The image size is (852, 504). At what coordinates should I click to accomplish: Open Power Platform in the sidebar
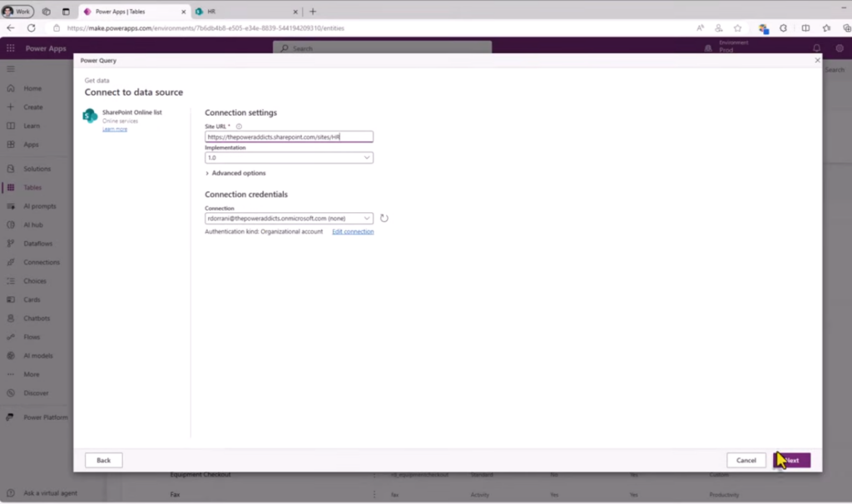point(46,418)
